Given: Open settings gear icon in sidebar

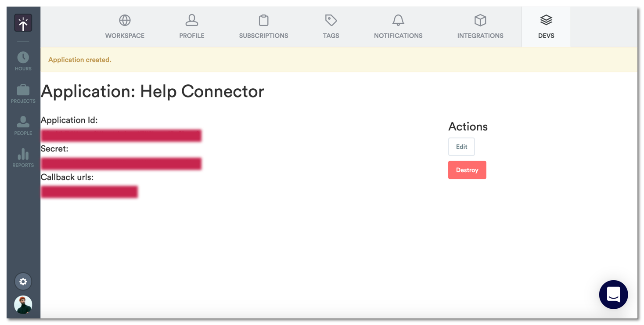Looking at the screenshot, I should (23, 282).
